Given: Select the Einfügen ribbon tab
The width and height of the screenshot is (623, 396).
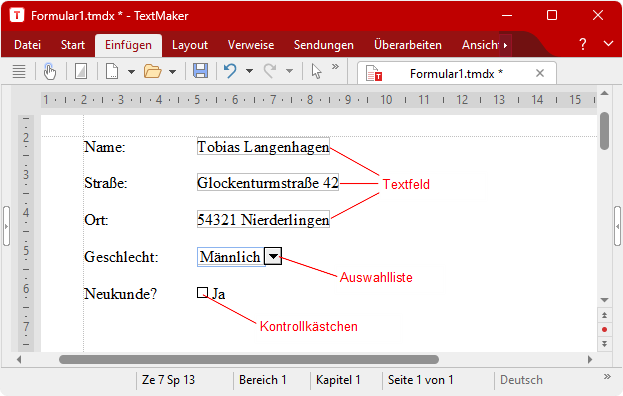Looking at the screenshot, I should (x=128, y=45).
